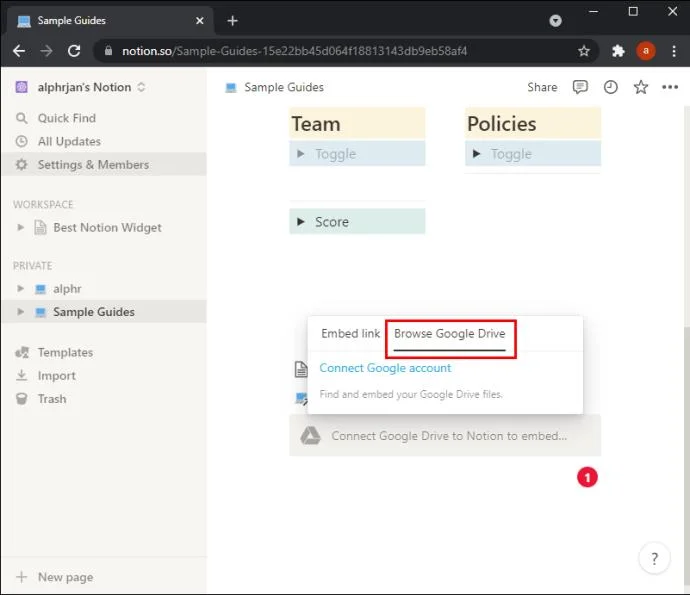Click Connect Google account link
Image resolution: width=690 pixels, height=595 pixels.
385,368
